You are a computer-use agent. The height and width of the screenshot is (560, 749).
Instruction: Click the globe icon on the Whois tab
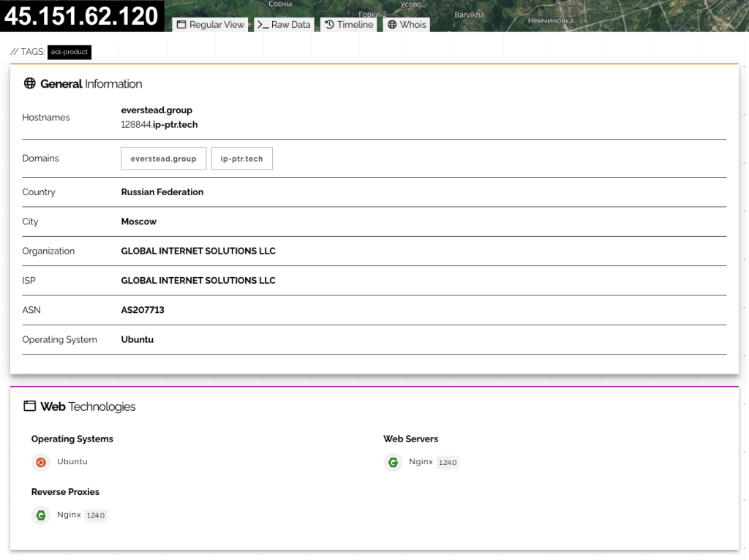394,24
